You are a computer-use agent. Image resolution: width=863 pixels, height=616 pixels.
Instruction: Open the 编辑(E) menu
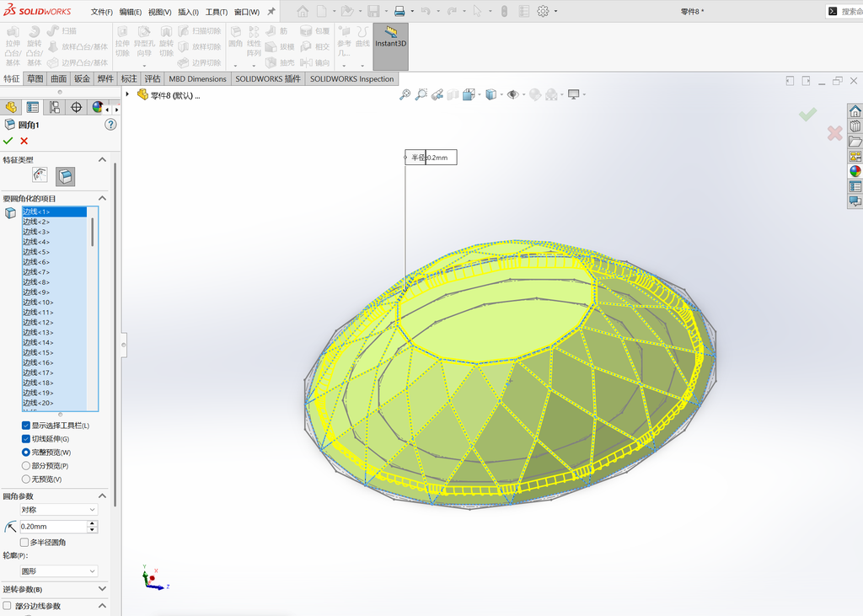click(131, 12)
